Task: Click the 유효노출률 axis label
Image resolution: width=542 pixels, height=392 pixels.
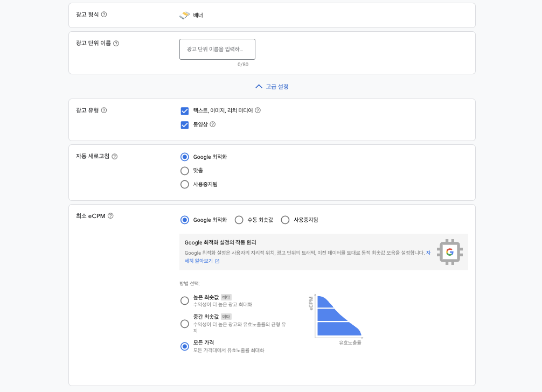Action: point(350,342)
